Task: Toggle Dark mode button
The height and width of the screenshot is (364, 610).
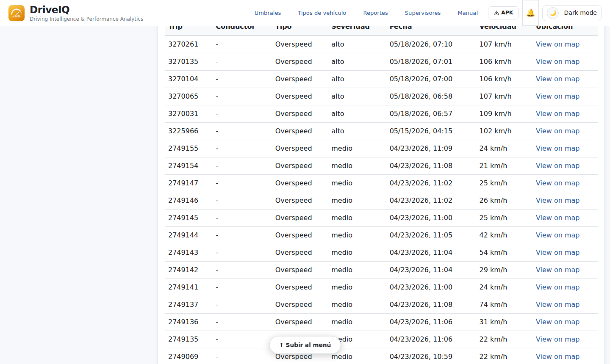Action: click(571, 13)
